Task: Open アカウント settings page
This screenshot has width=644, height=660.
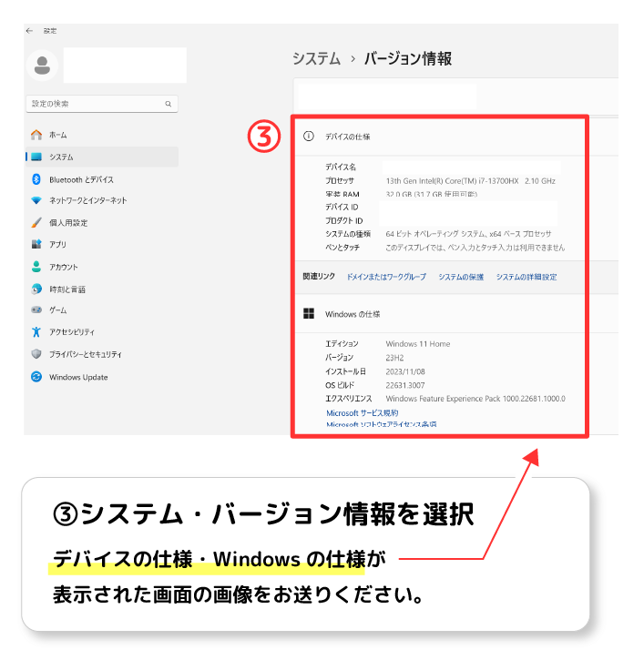Action: click(x=64, y=267)
